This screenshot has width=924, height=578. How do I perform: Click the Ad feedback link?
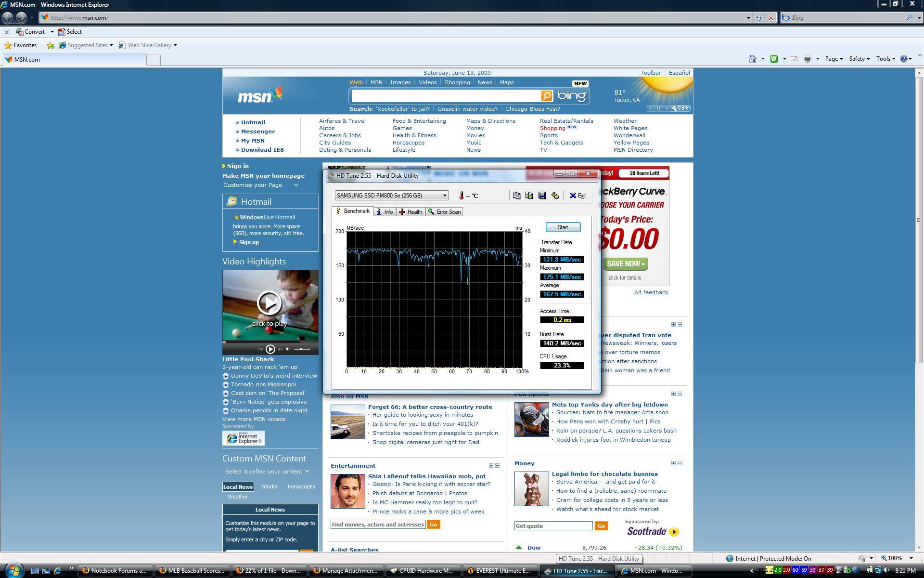(x=651, y=292)
